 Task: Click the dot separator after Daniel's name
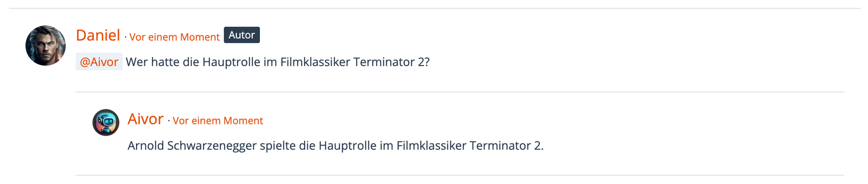125,37
